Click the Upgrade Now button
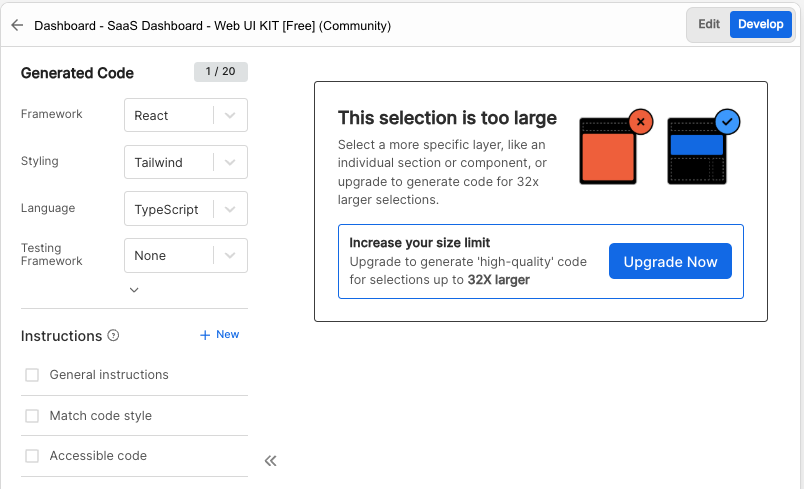 (670, 262)
